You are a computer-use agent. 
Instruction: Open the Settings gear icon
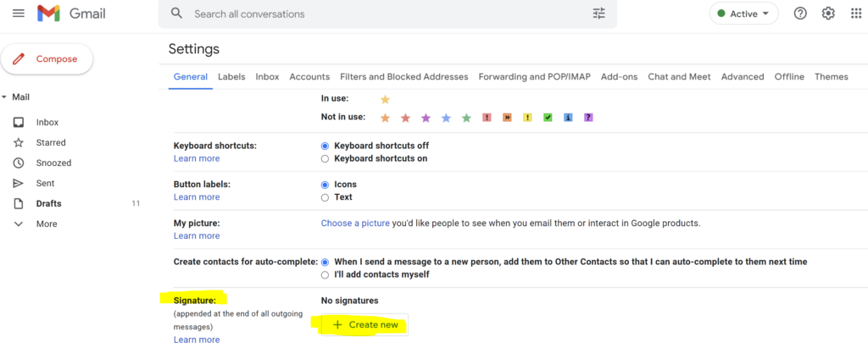[828, 14]
